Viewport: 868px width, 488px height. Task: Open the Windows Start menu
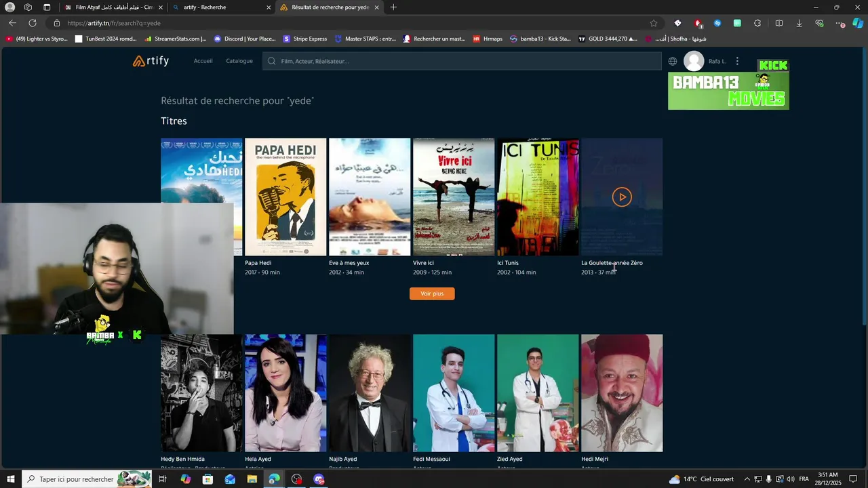(10, 479)
